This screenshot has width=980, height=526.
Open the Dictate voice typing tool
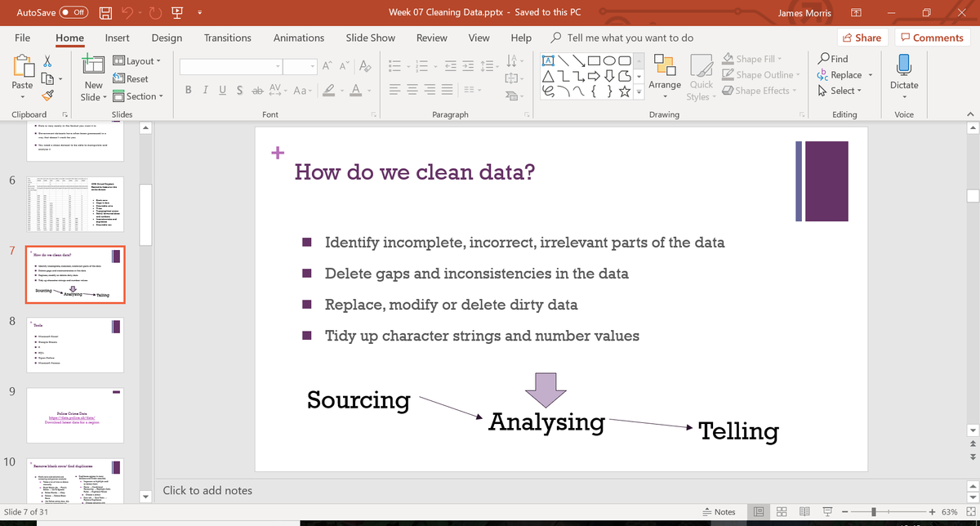point(903,74)
